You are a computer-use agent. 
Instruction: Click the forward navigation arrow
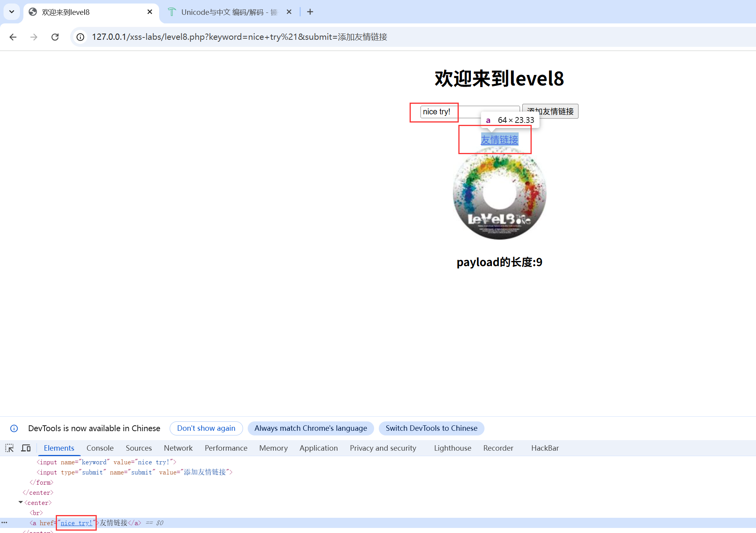pyautogui.click(x=34, y=37)
